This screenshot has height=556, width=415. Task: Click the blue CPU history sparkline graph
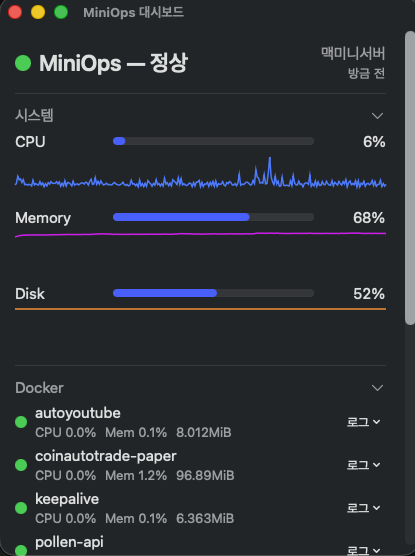[x=200, y=173]
